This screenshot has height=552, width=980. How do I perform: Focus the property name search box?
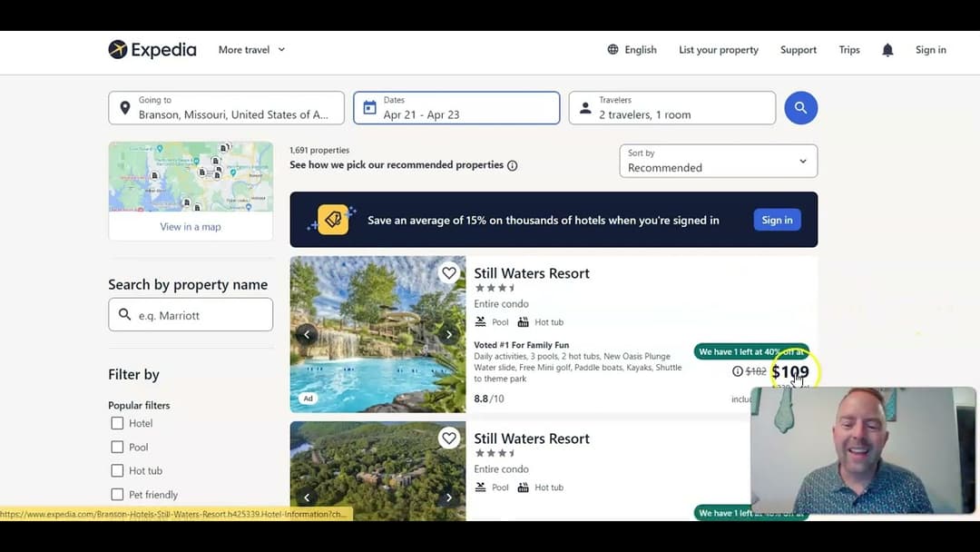[191, 314]
